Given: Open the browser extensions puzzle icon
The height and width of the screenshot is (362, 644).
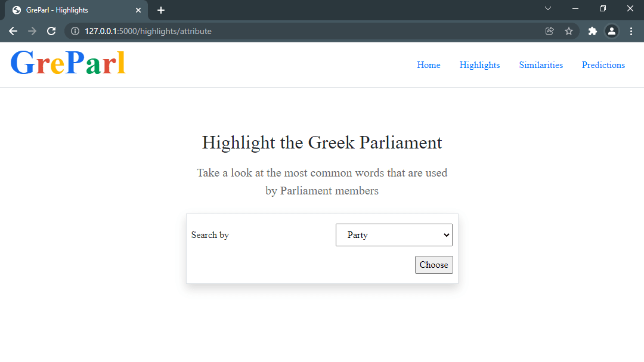Looking at the screenshot, I should point(592,30).
